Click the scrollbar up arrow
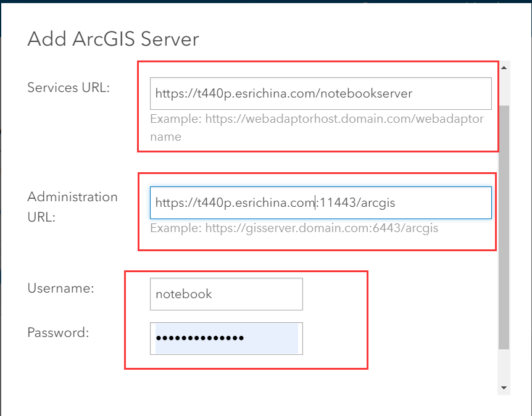This screenshot has width=532, height=416. pos(504,68)
